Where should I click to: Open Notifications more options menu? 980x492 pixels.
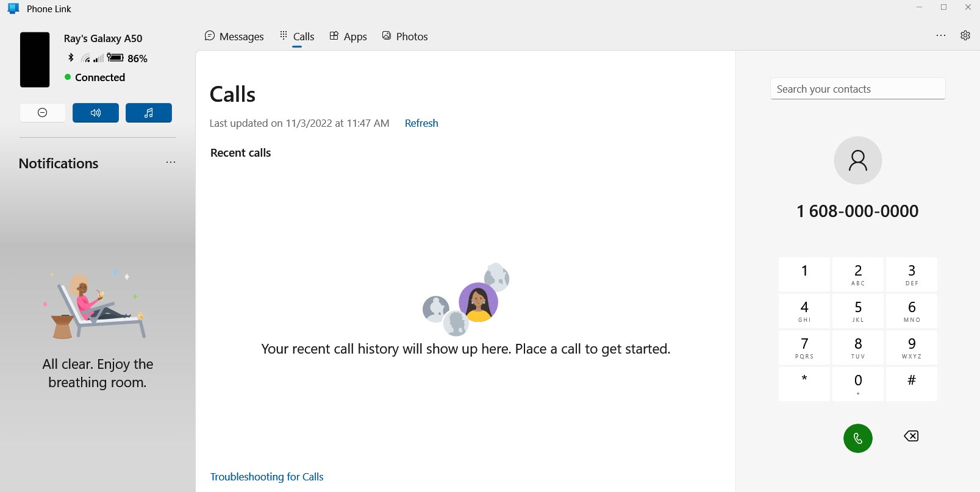(x=171, y=162)
